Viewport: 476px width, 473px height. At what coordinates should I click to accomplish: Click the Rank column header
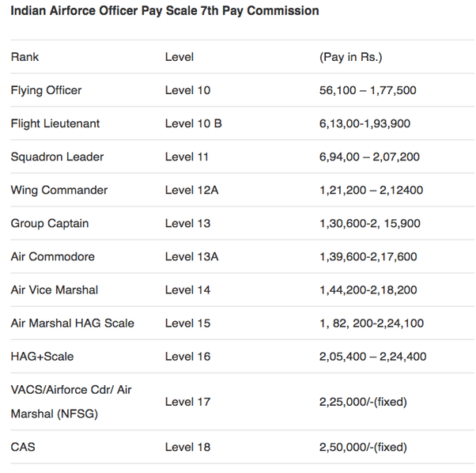click(x=25, y=57)
